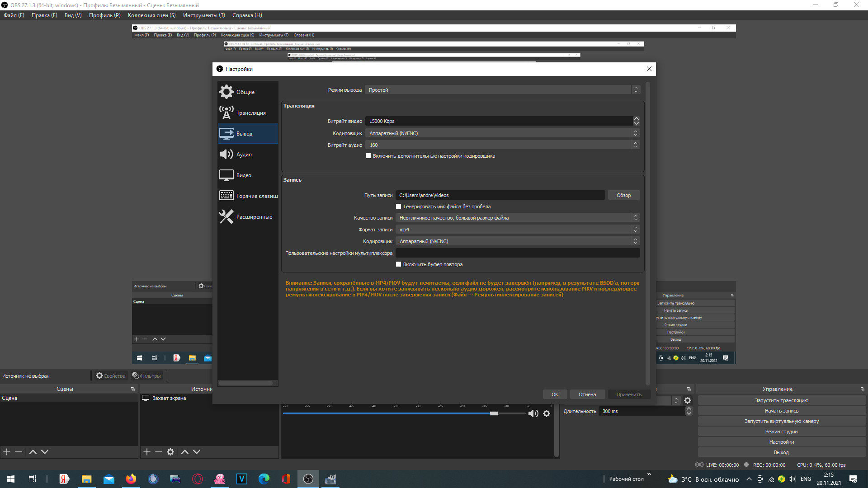Viewport: 868px width, 488px height.
Task: Toggle generate filename without space checkbox
Action: 399,206
